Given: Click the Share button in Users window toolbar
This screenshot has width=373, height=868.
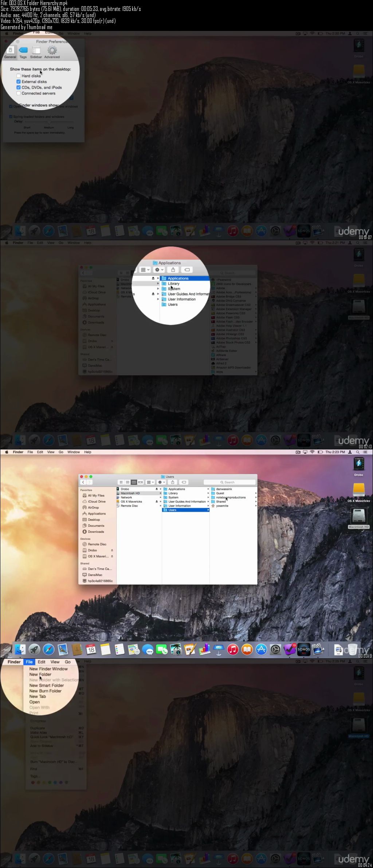Looking at the screenshot, I should (x=173, y=482).
